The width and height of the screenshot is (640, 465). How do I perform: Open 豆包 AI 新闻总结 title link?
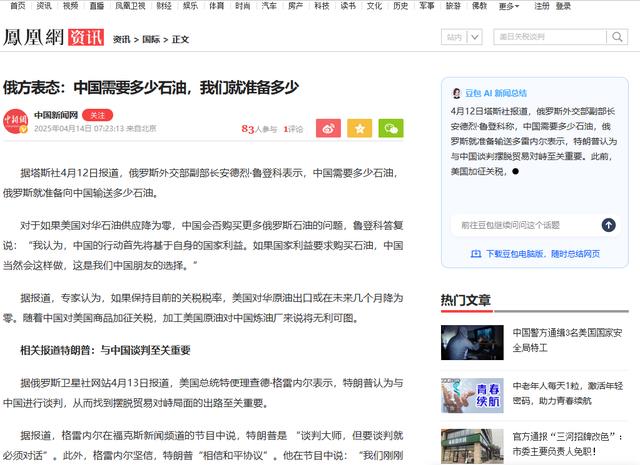pos(496,93)
